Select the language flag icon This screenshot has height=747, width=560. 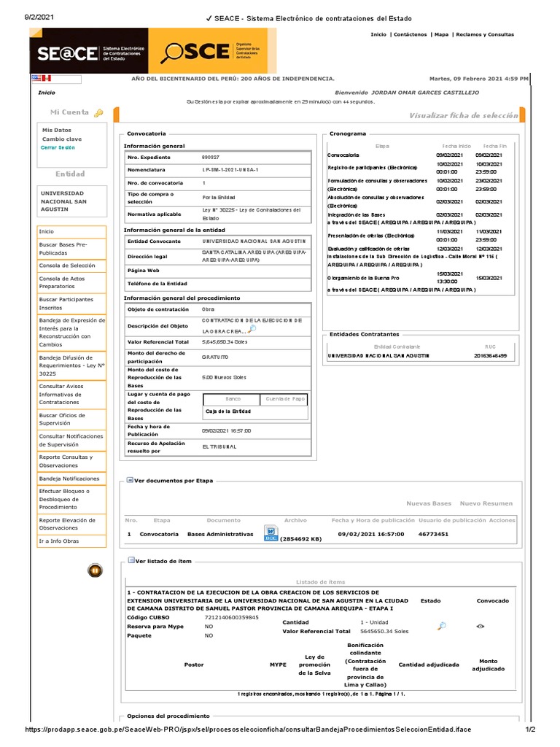point(42,78)
